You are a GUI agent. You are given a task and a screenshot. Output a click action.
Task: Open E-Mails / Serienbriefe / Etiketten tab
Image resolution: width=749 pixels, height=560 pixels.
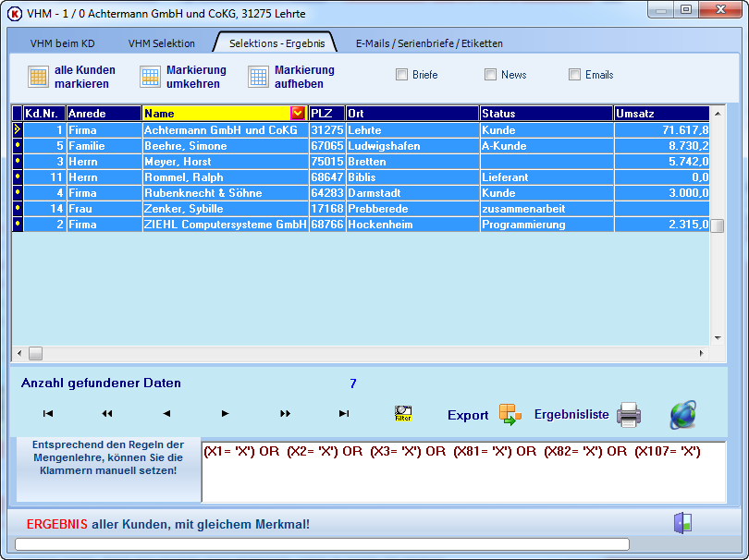pos(429,43)
